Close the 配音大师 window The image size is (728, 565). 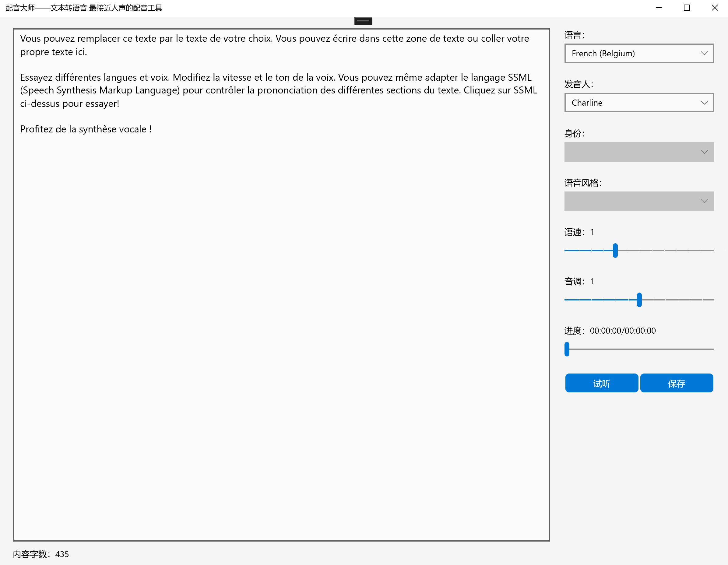[715, 8]
